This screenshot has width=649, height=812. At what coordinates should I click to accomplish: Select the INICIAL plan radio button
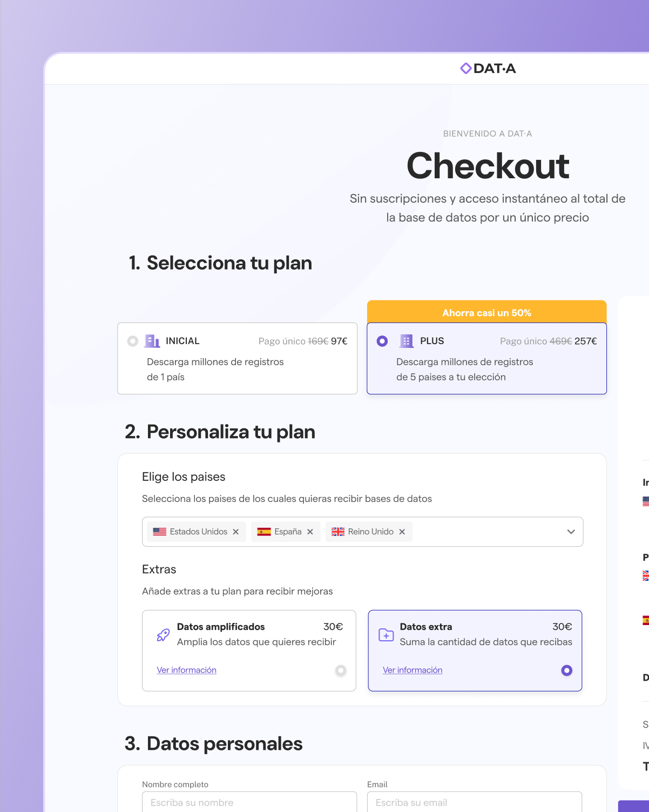(x=133, y=341)
